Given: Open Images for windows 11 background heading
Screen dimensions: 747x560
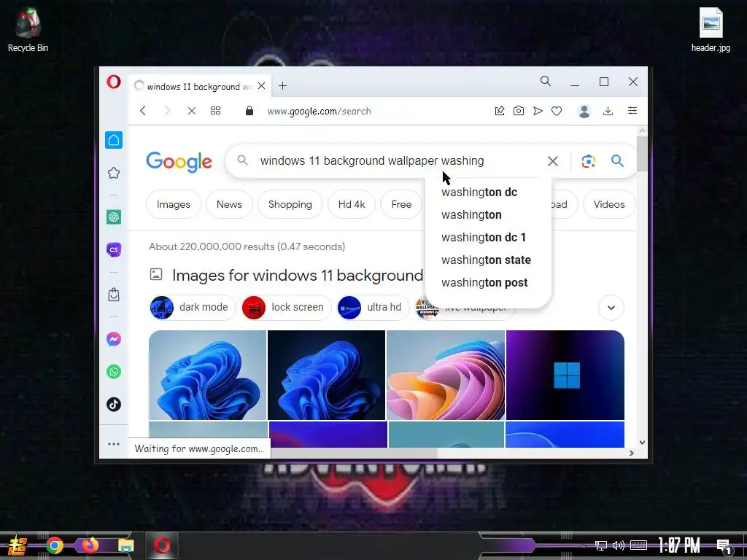Looking at the screenshot, I should 298,275.
